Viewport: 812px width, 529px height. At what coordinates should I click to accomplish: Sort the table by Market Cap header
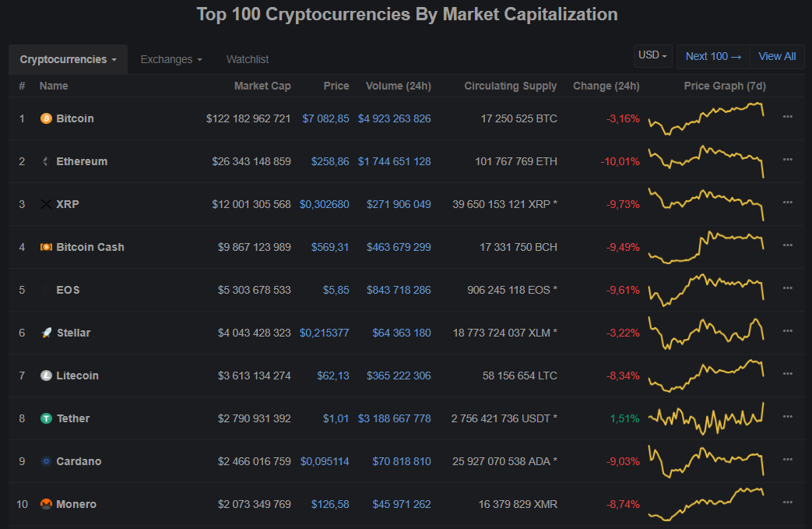coord(262,86)
